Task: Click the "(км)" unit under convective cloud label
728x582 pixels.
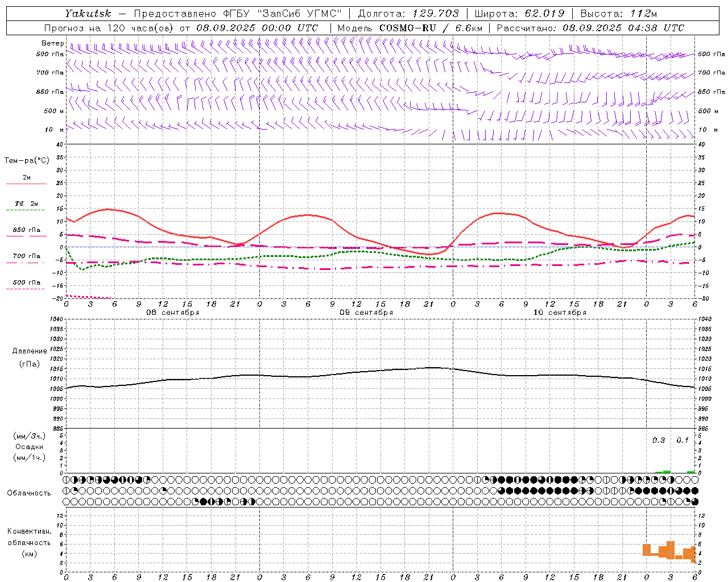Action: (30, 554)
